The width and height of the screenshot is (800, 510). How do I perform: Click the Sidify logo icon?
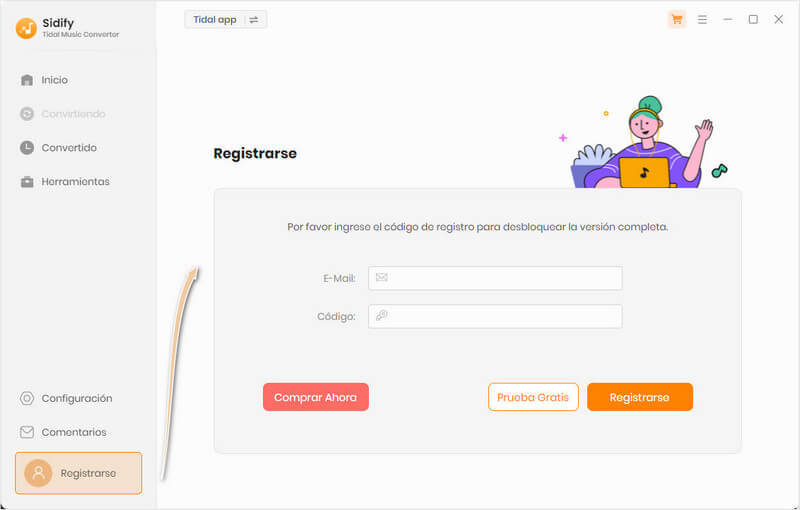click(x=26, y=28)
